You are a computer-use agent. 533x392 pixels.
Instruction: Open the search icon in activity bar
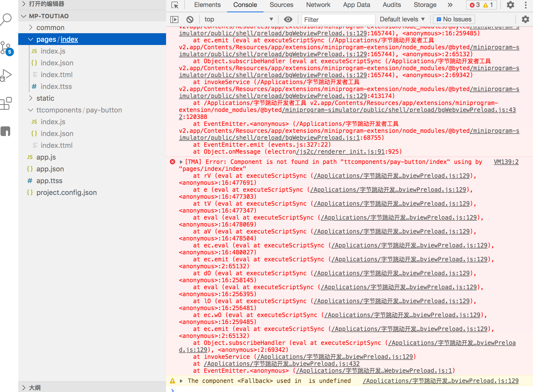[6, 19]
